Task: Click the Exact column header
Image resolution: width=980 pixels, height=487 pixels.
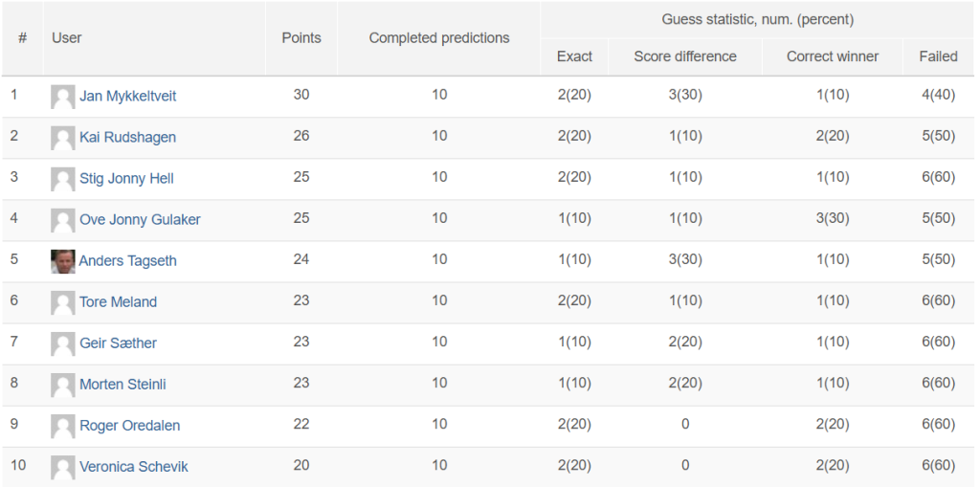Action: click(574, 56)
